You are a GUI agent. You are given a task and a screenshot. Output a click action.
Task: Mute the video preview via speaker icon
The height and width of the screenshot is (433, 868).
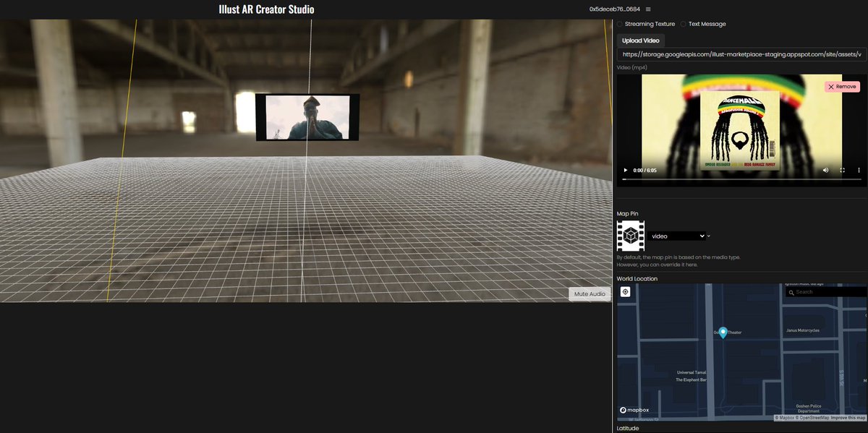[x=825, y=170]
